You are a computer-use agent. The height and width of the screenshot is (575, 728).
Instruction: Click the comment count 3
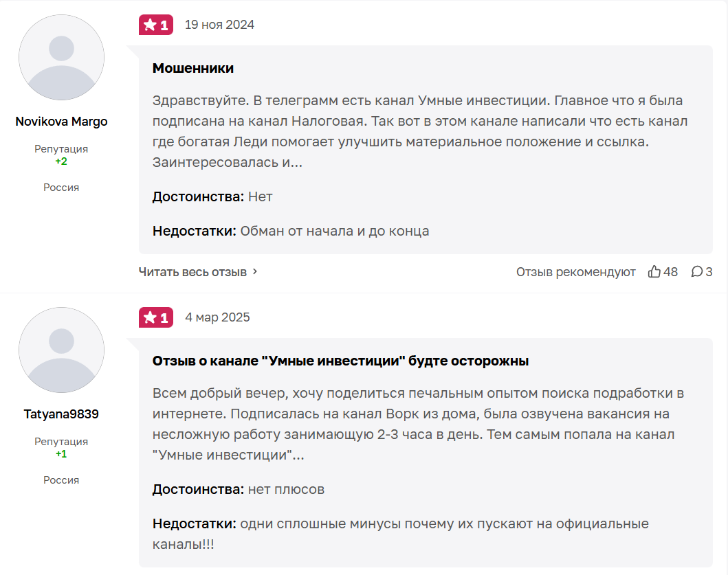coord(709,272)
